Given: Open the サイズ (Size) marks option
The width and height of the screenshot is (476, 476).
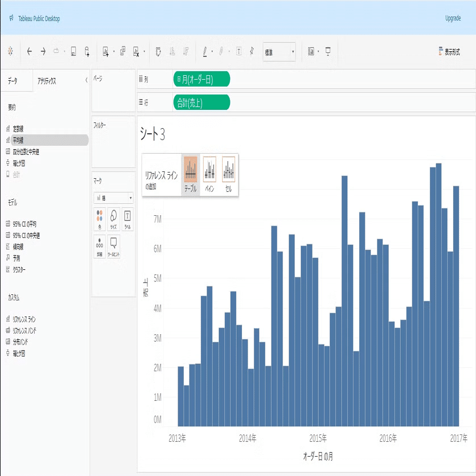Looking at the screenshot, I should click(x=112, y=219).
